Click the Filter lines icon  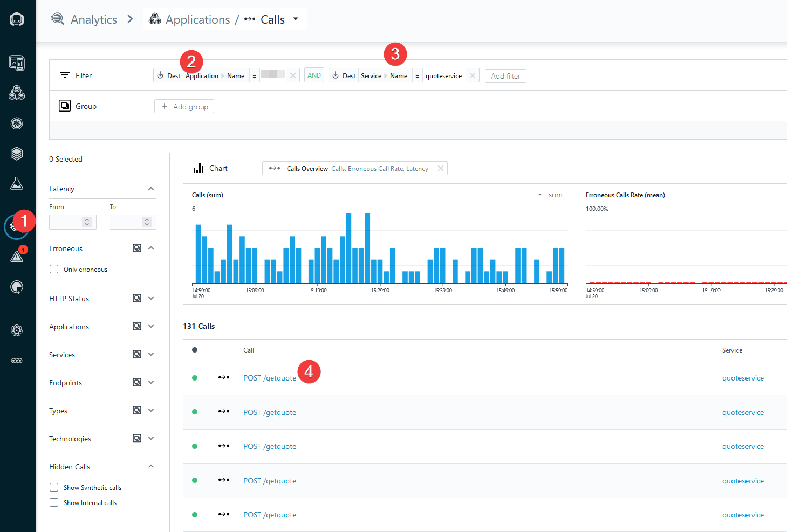tap(65, 75)
